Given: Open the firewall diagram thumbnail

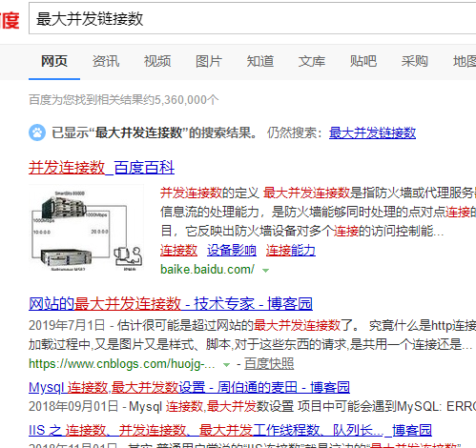Looking at the screenshot, I should [86, 228].
